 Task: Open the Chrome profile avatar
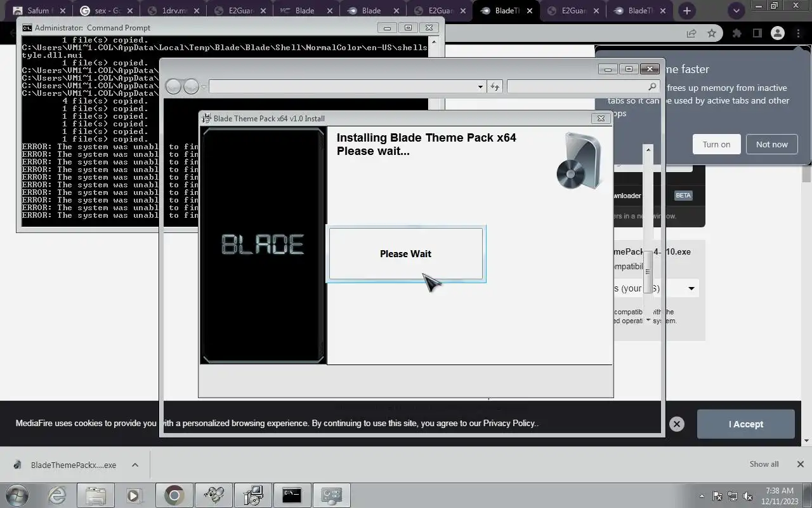(x=778, y=33)
